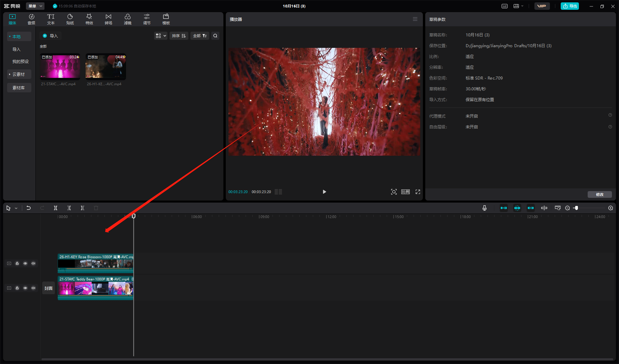
Task: Select the 26-H1-KEY media thumbnail
Action: [106, 67]
